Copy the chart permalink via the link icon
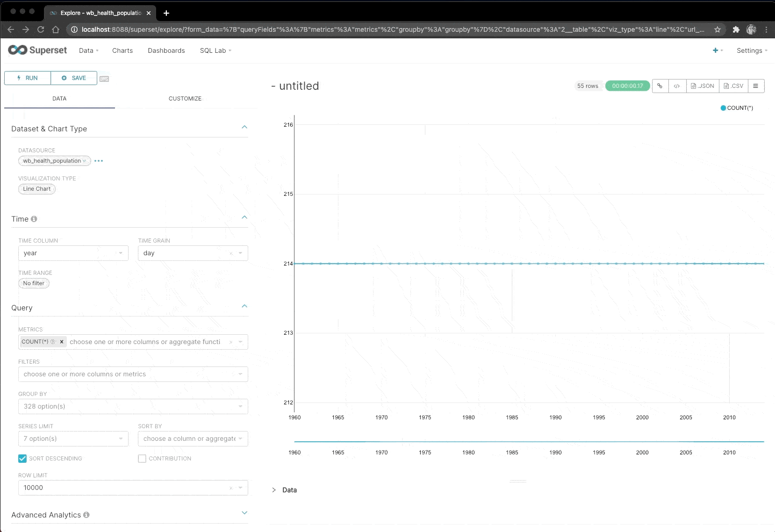 [660, 86]
